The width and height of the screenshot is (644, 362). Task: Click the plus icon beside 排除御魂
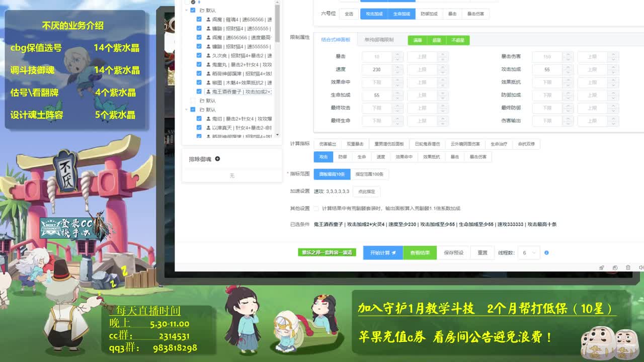[x=217, y=159]
